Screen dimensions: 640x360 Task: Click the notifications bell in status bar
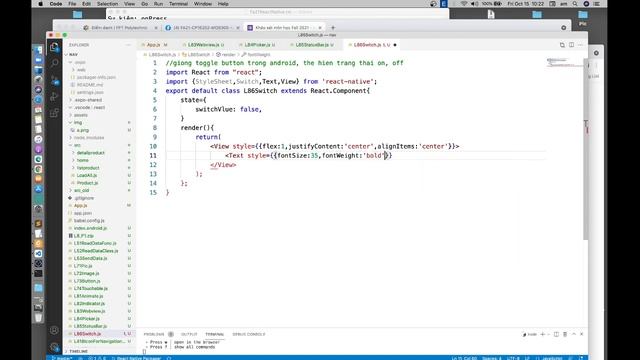[581, 358]
